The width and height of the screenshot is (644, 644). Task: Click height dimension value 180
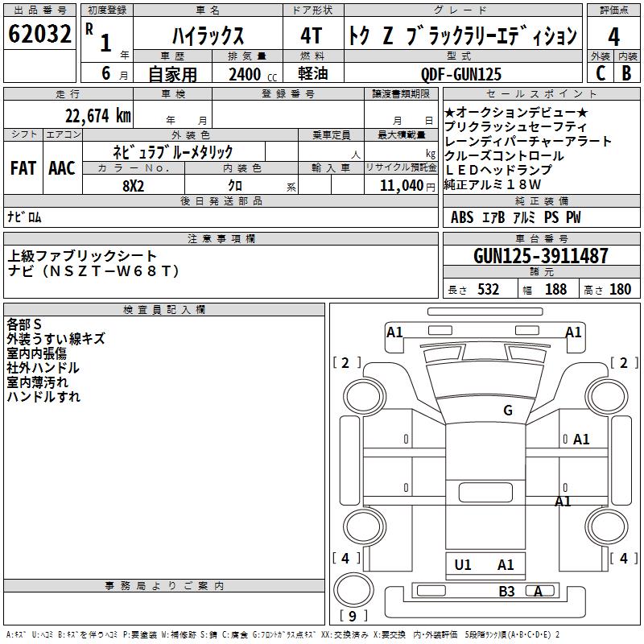pyautogui.click(x=620, y=290)
